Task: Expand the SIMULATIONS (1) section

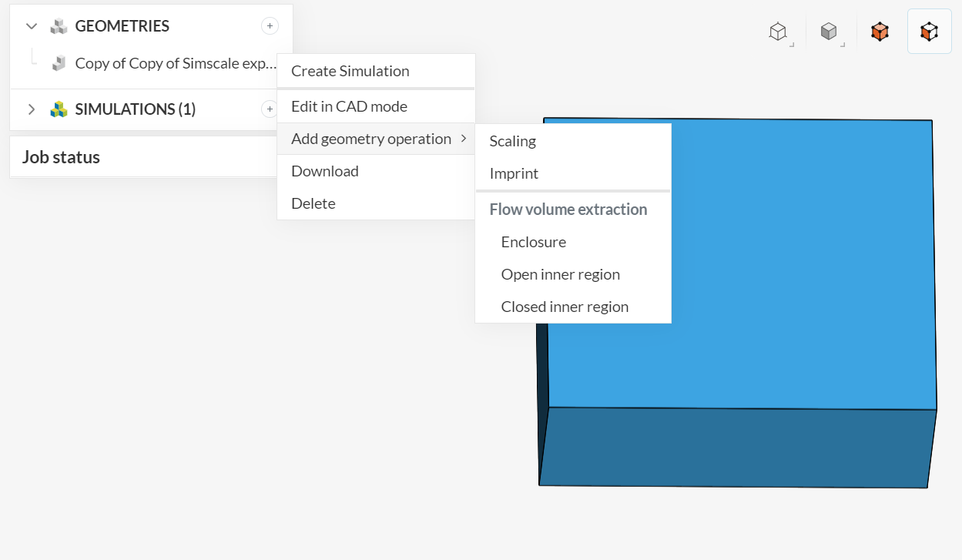Action: coord(32,109)
